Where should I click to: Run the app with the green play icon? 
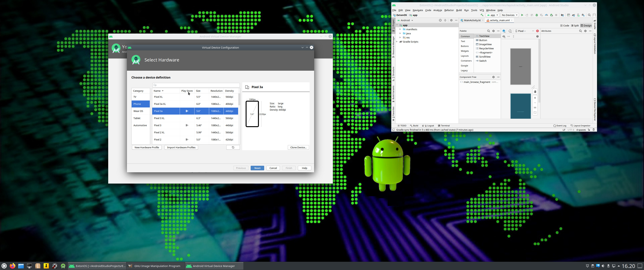pos(522,15)
